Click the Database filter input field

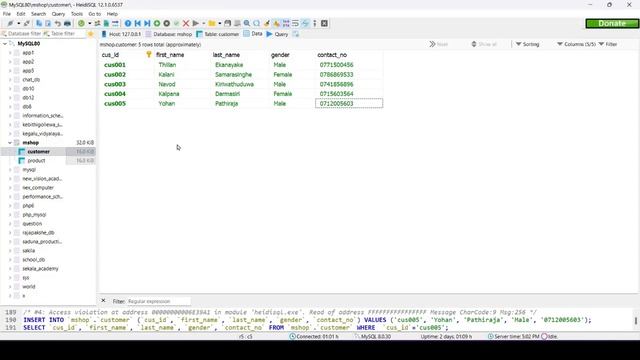pos(21,34)
